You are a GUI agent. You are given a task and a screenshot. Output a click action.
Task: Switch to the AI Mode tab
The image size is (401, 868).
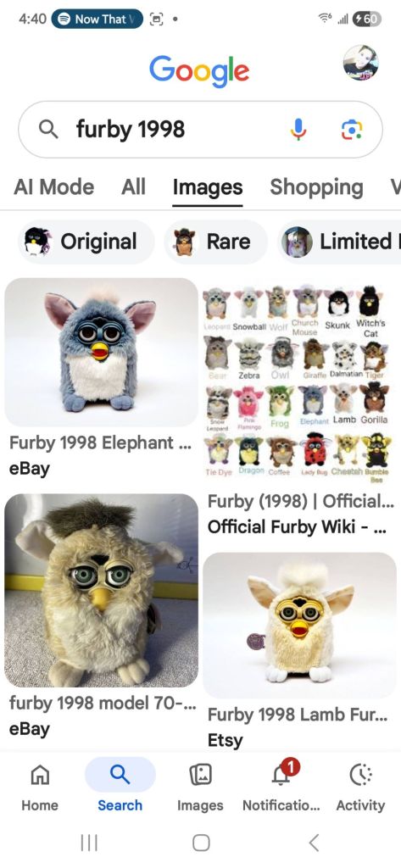pyautogui.click(x=53, y=187)
